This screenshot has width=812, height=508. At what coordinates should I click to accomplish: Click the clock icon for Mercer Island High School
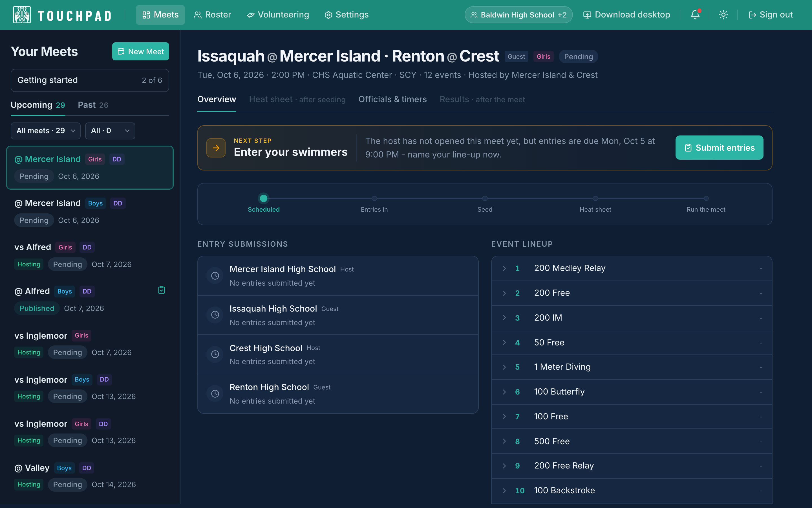(x=215, y=276)
